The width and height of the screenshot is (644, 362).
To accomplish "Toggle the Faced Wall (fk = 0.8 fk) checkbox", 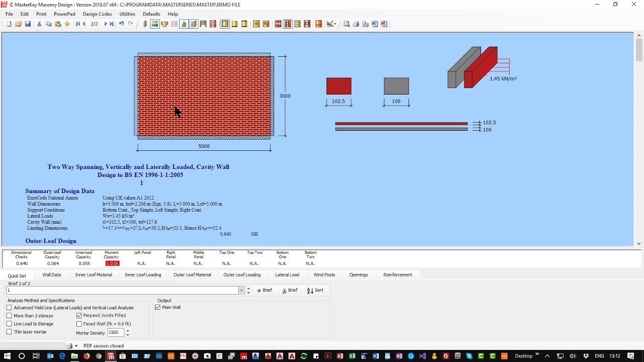I will click(x=79, y=324).
